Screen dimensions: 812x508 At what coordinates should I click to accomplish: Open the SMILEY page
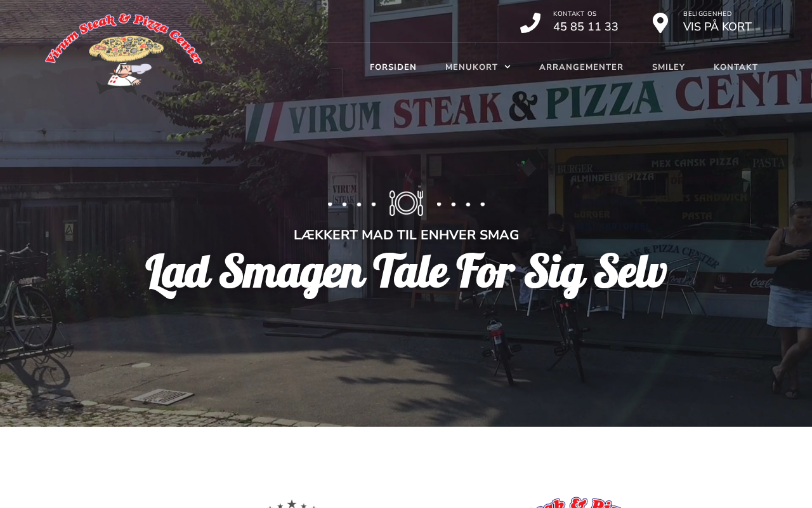pyautogui.click(x=669, y=67)
